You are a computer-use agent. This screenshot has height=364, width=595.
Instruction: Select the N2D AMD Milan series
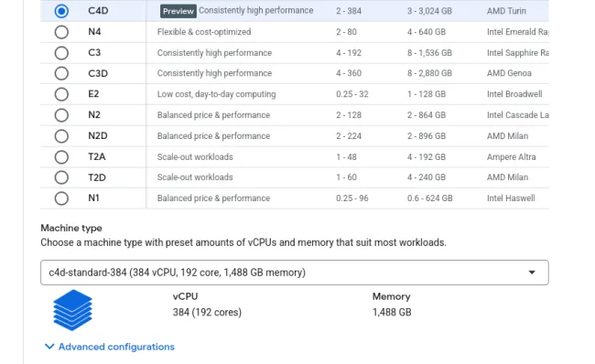61,135
